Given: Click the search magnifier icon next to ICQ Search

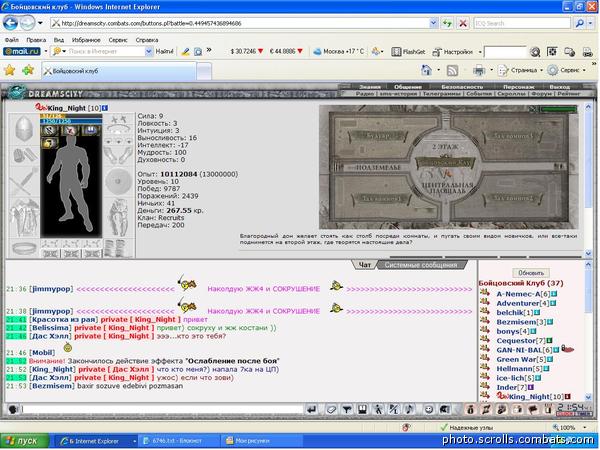Looking at the screenshot, I should point(579,23).
